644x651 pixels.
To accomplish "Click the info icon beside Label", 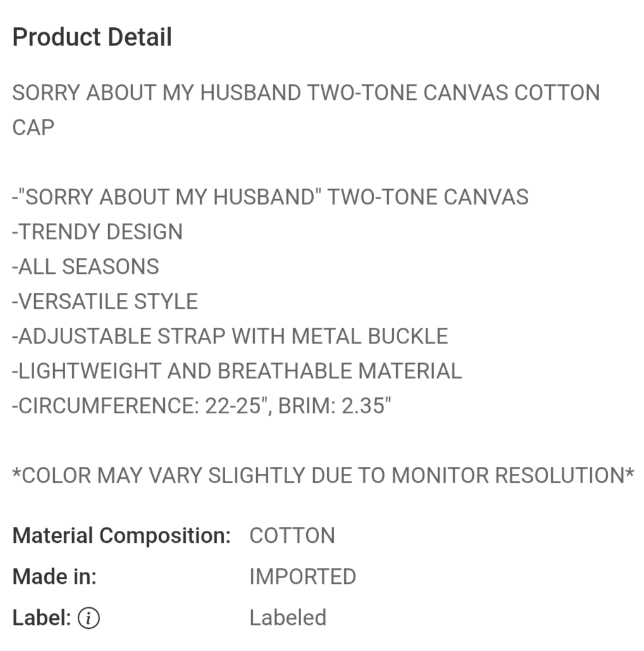I will 89,618.
